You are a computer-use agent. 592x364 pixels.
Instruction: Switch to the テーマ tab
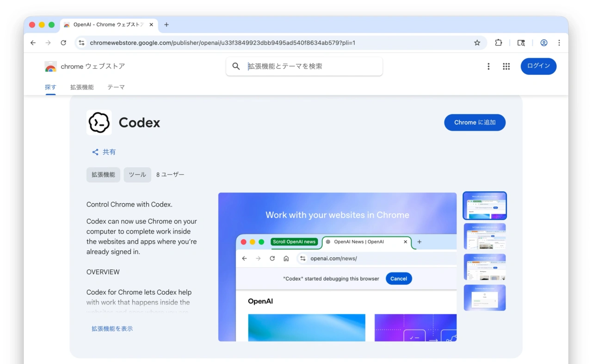pyautogui.click(x=116, y=87)
